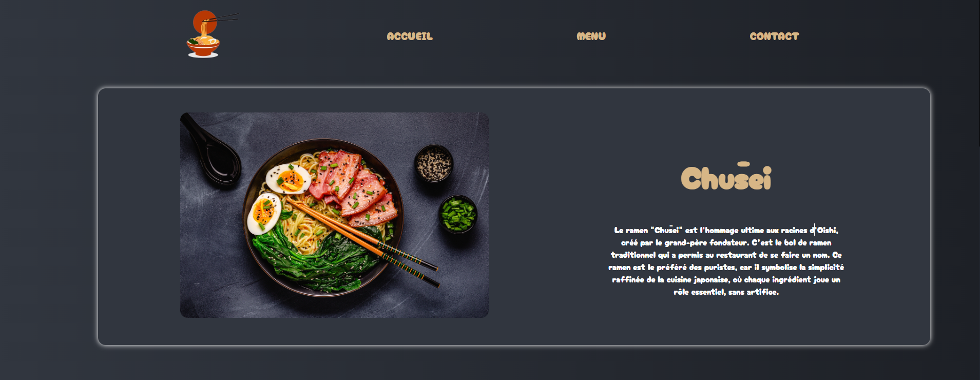Viewport: 980px width, 380px height.
Task: Click the lower halved egg in bowl
Action: tap(264, 214)
